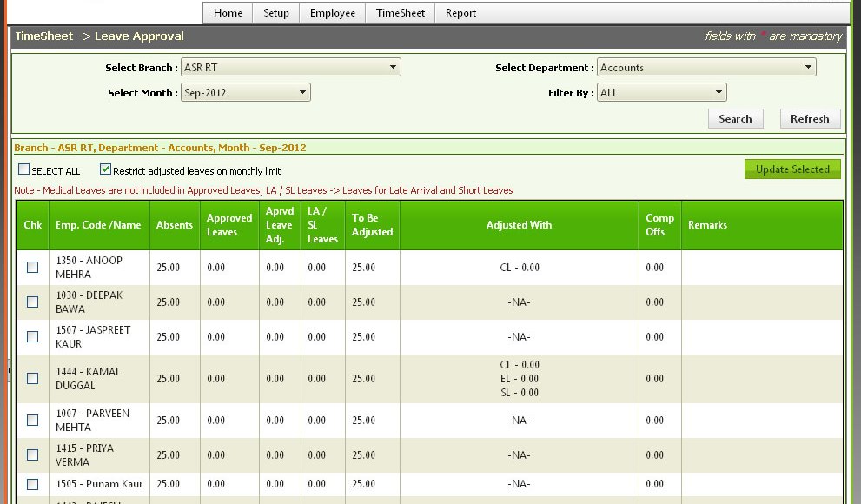Screen dimensions: 861x504
Task: Expand the Select Branch dropdown
Action: coord(291,68)
